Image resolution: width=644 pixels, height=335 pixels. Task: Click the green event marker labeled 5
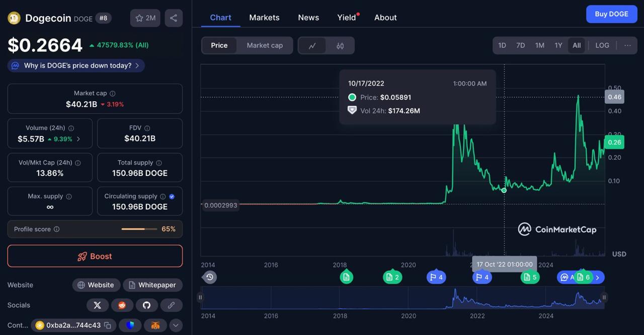(529, 277)
